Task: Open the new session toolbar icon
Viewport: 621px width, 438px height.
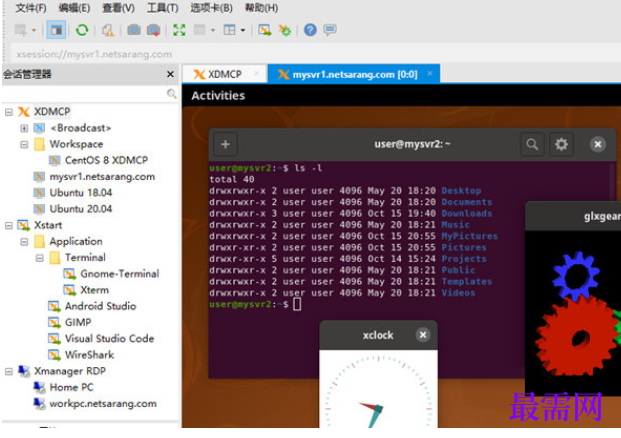Action: pos(21,30)
